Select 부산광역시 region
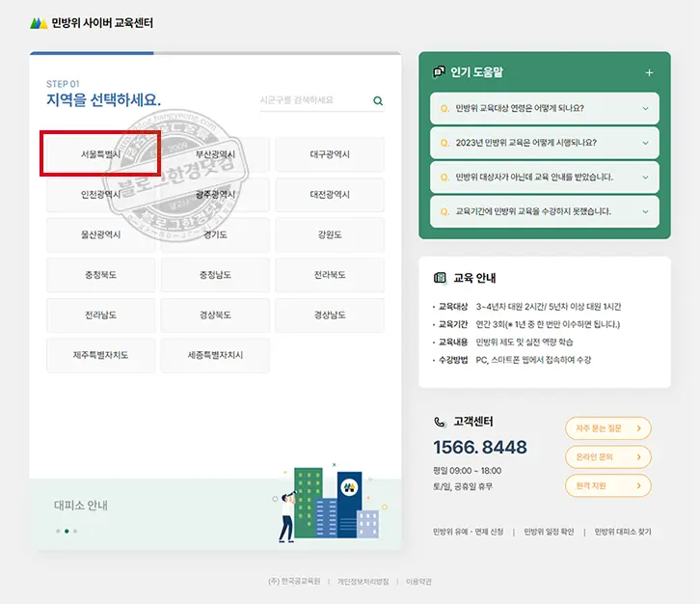Screen dimensions: 700x604 pos(215,154)
